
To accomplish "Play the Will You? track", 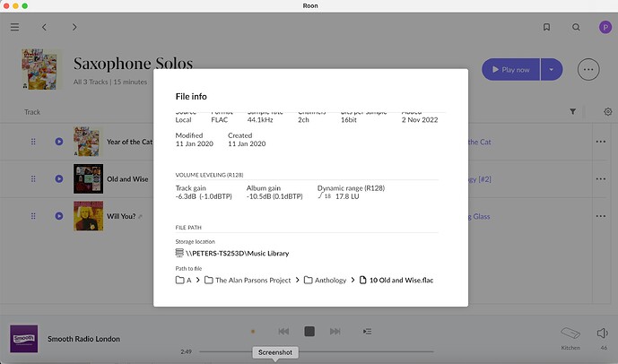I will click(59, 216).
